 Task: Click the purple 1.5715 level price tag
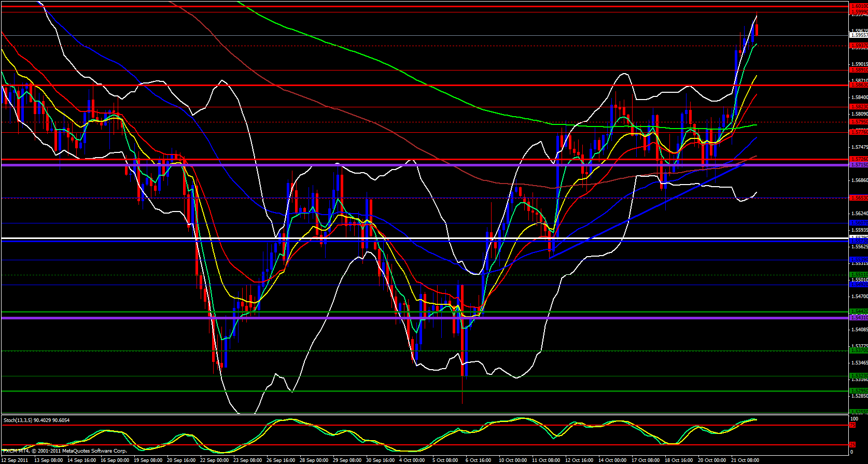(x=857, y=164)
